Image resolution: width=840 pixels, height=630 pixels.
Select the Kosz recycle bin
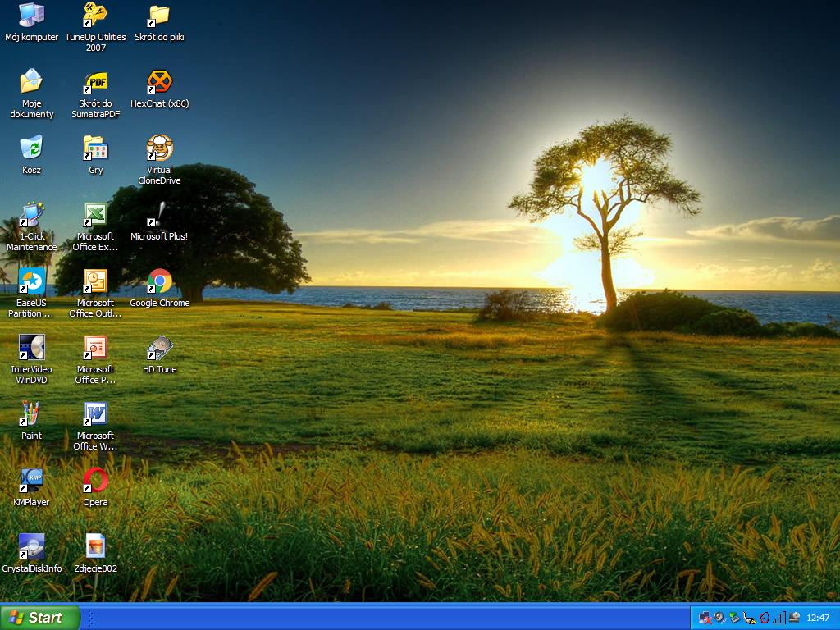click(31, 148)
